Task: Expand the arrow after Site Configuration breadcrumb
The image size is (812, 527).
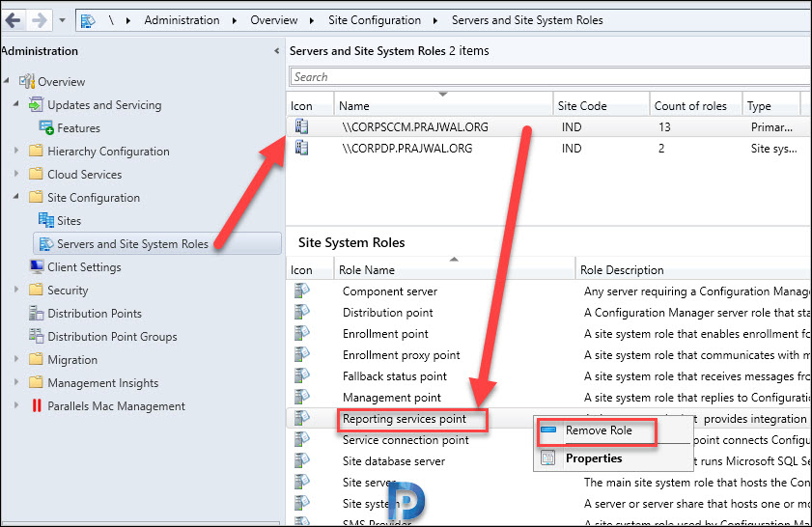Action: (x=435, y=20)
